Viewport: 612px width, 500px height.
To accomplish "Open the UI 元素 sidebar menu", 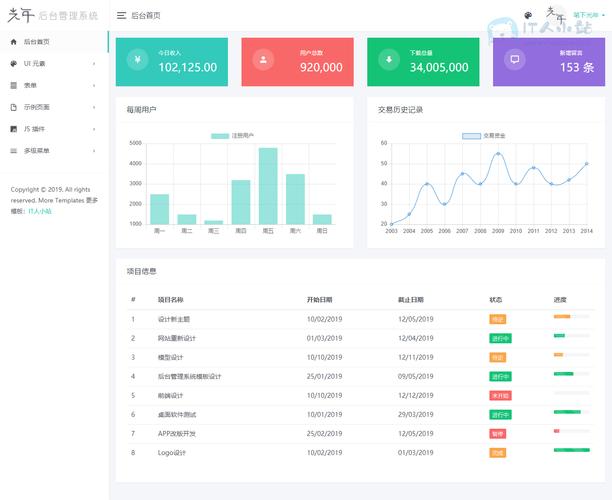I will click(x=54, y=64).
